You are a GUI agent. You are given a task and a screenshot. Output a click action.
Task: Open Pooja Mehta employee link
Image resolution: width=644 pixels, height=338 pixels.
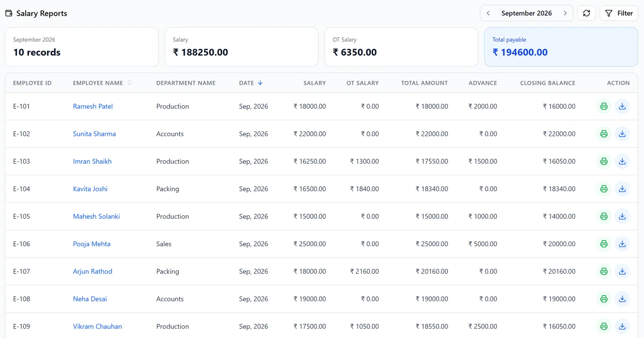(92, 244)
